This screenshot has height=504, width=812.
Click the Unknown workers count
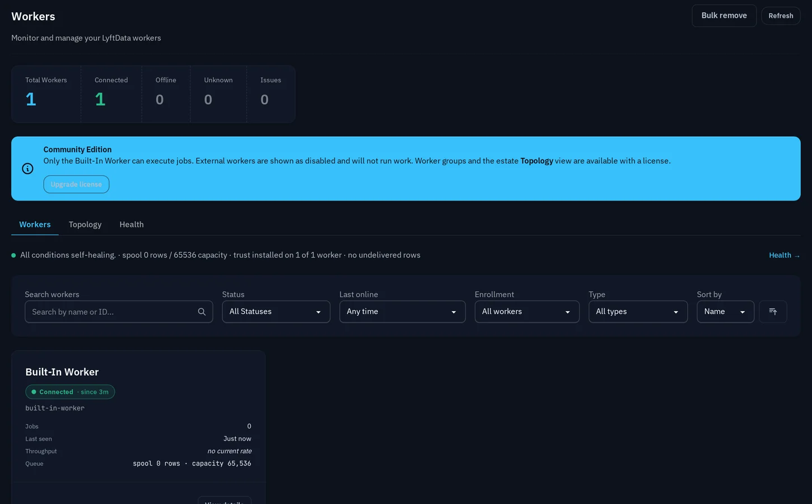point(208,100)
